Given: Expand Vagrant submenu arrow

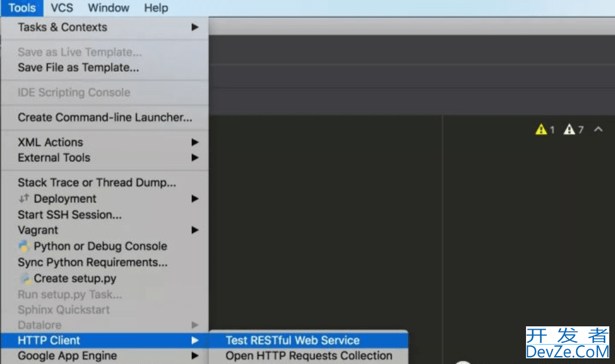Looking at the screenshot, I should coord(195,230).
